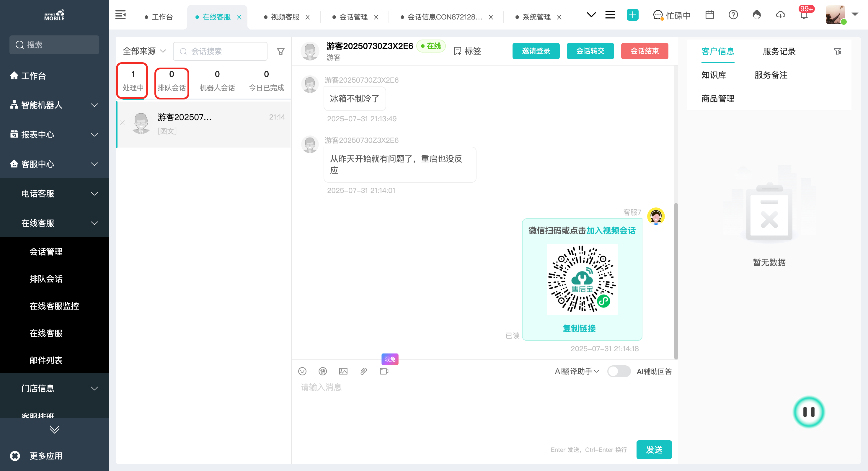This screenshot has width=868, height=471.
Task: Click the cloud download icon
Action: point(780,15)
